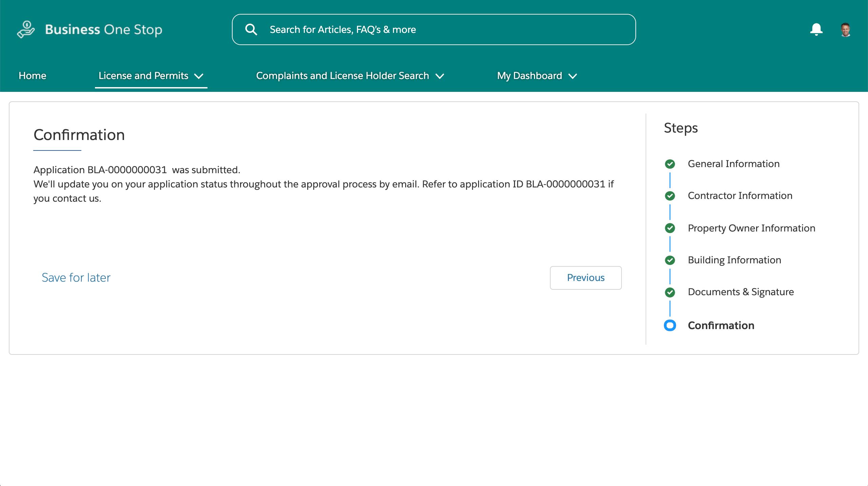
Task: Open the user profile avatar
Action: click(x=845, y=29)
